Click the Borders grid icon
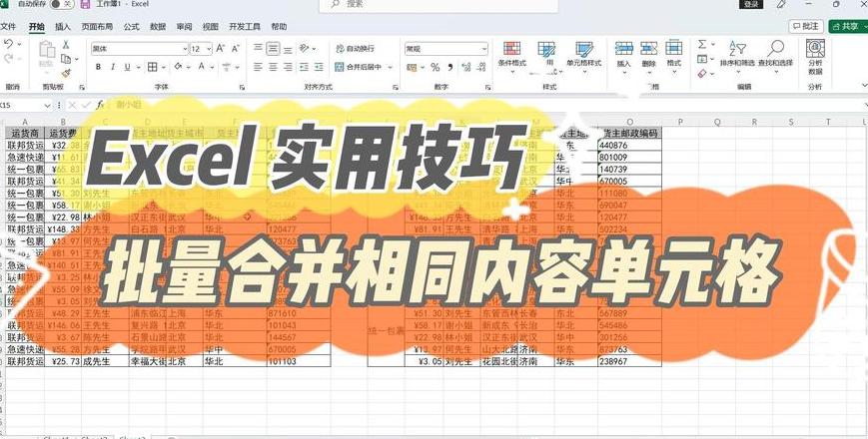 [x=152, y=67]
